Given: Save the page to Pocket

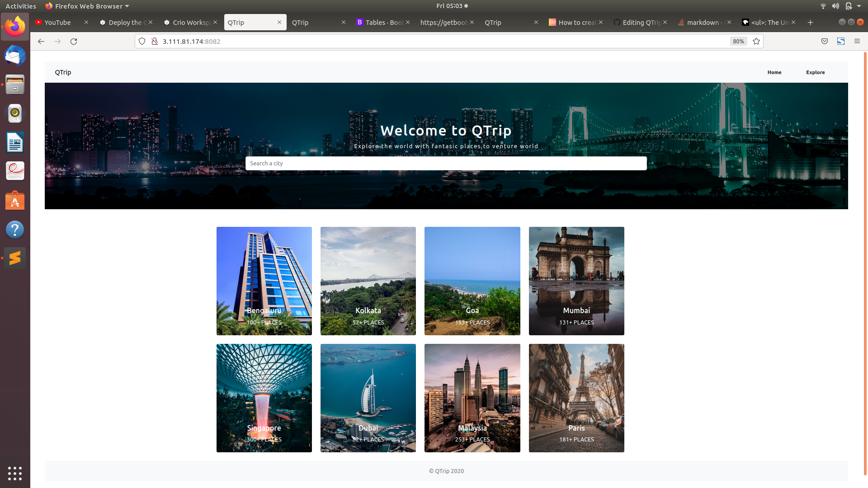Looking at the screenshot, I should [x=824, y=41].
